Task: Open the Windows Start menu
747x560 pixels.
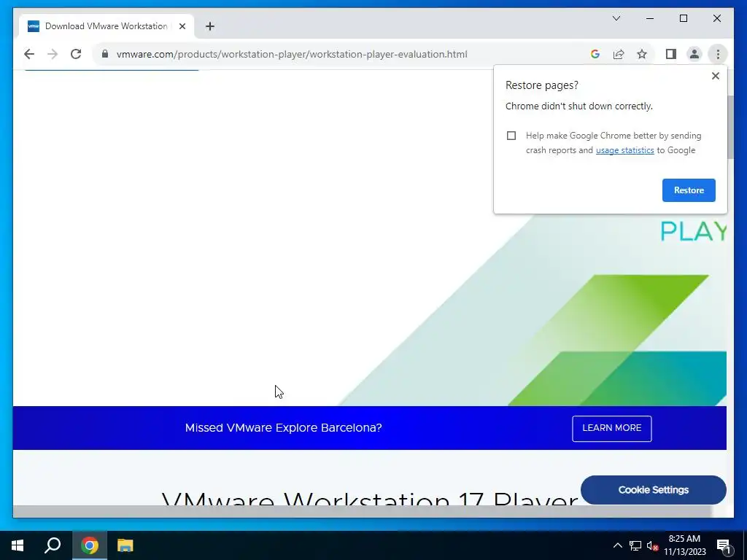Action: click(x=18, y=545)
